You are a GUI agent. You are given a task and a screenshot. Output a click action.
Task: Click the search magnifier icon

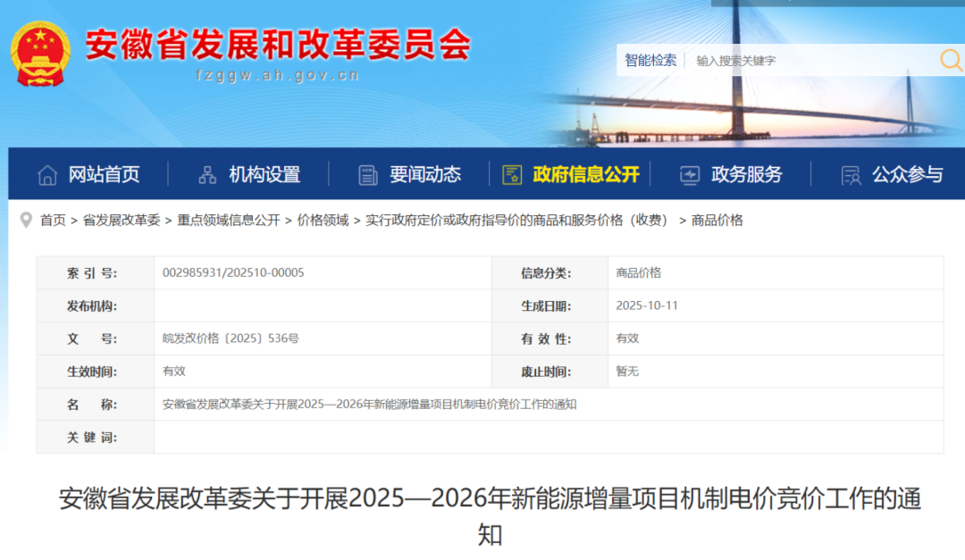pyautogui.click(x=949, y=61)
